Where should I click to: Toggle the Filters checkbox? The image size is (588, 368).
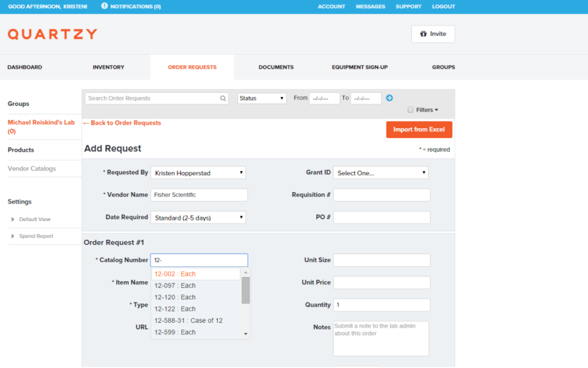[410, 110]
